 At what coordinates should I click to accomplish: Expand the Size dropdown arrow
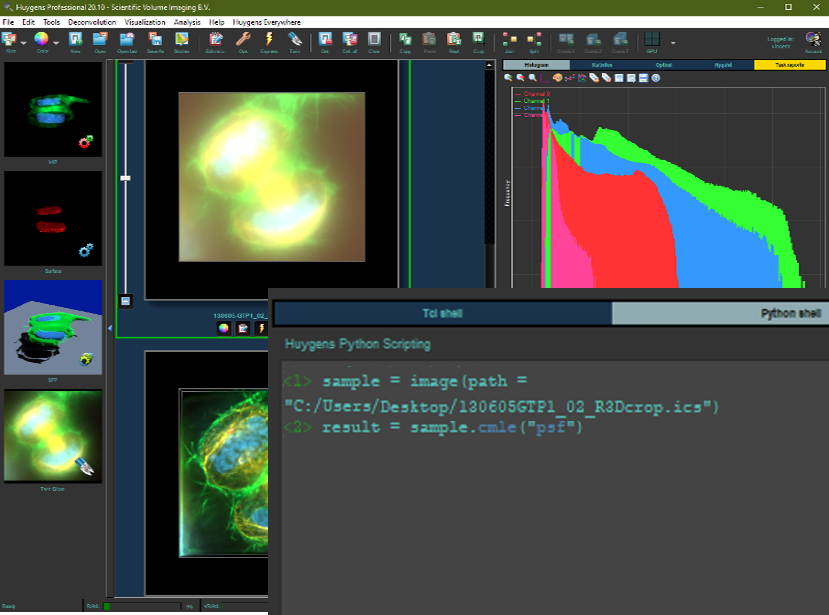[24, 43]
